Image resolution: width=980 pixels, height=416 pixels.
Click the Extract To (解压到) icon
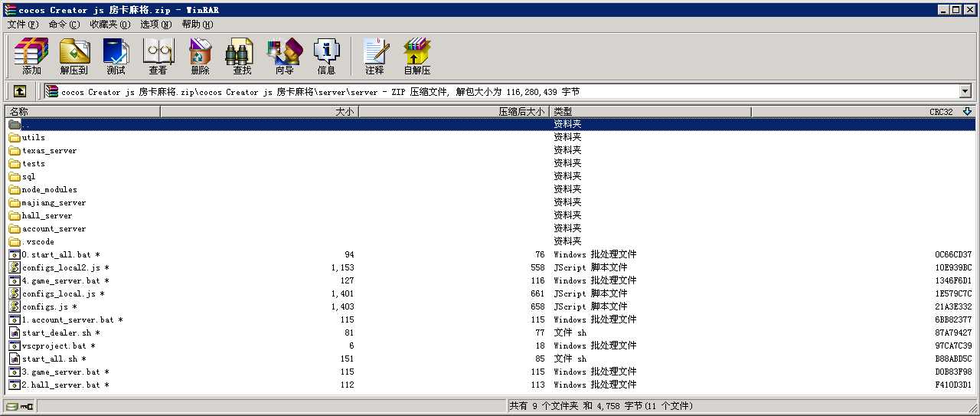tap(74, 56)
